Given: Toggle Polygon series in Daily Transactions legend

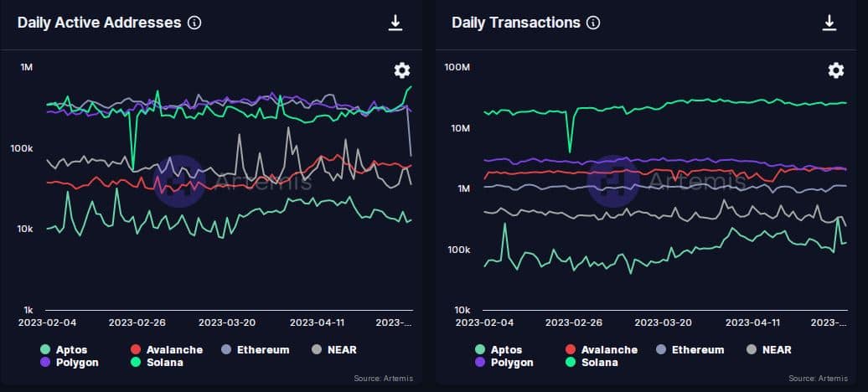Looking at the screenshot, I should pyautogui.click(x=504, y=363).
